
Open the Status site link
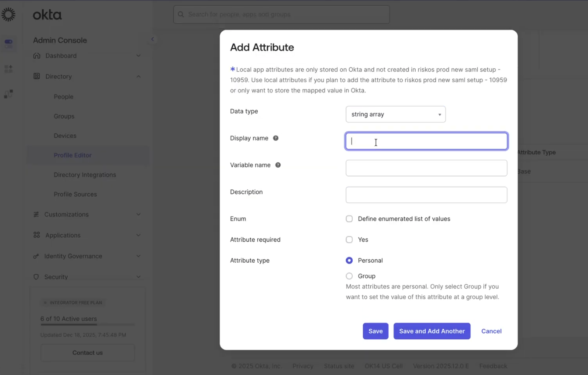pyautogui.click(x=339, y=366)
